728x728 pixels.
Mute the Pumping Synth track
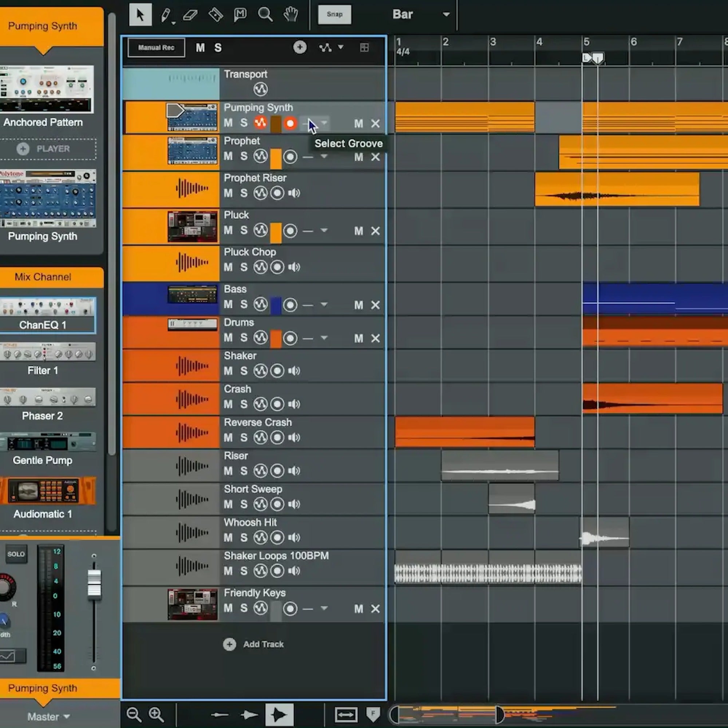pos(228,123)
